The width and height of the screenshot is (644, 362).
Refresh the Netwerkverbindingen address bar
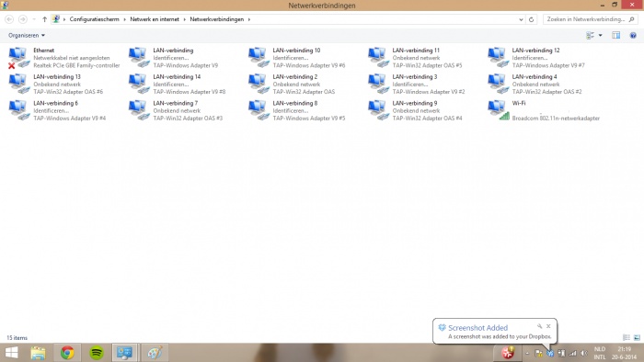tap(531, 19)
